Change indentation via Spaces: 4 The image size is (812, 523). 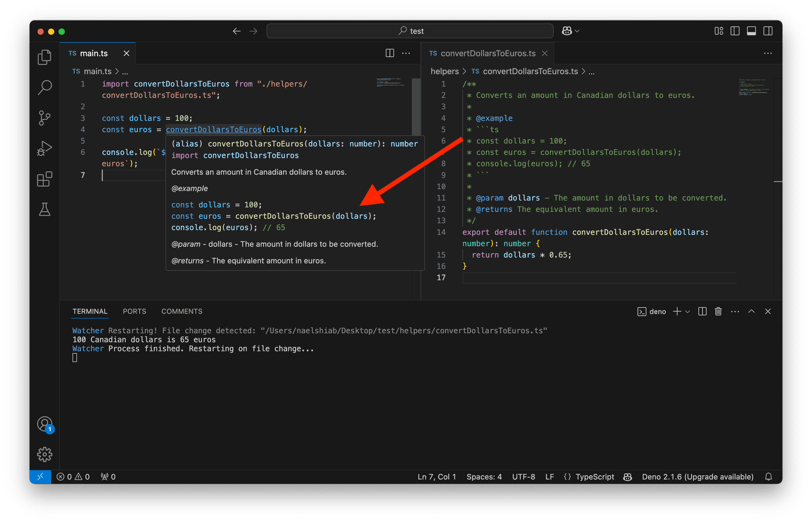pos(484,477)
